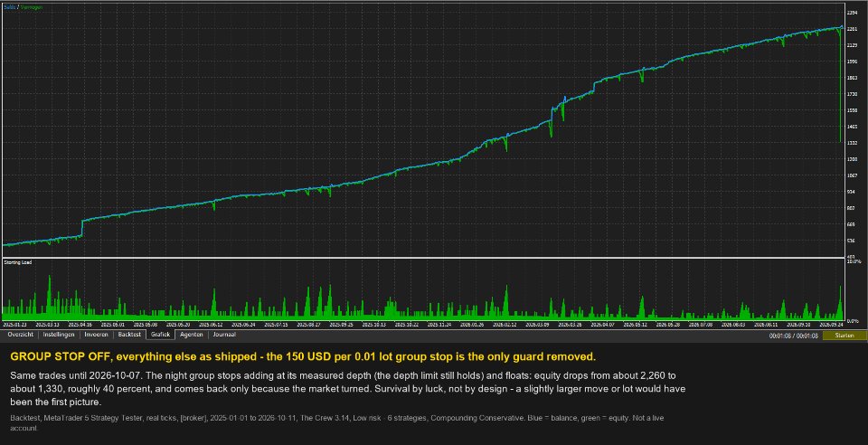The image size is (868, 445).
Task: Open the Instellingen tab
Action: point(59,335)
